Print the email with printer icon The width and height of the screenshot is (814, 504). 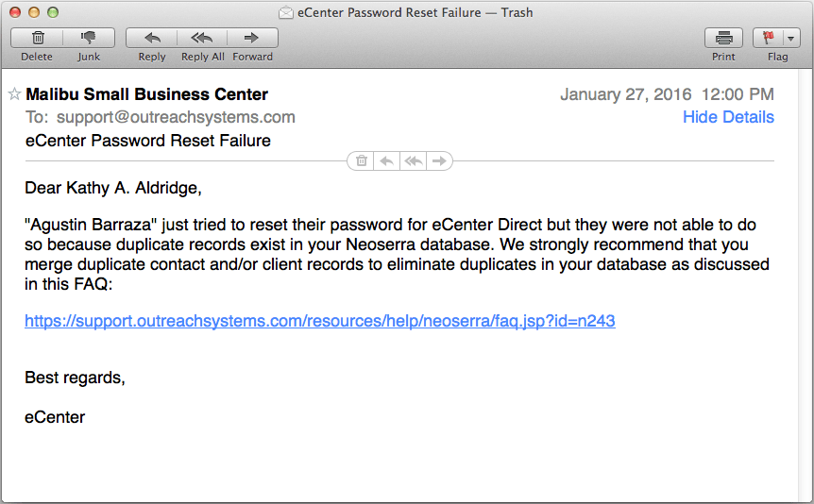pyautogui.click(x=723, y=38)
